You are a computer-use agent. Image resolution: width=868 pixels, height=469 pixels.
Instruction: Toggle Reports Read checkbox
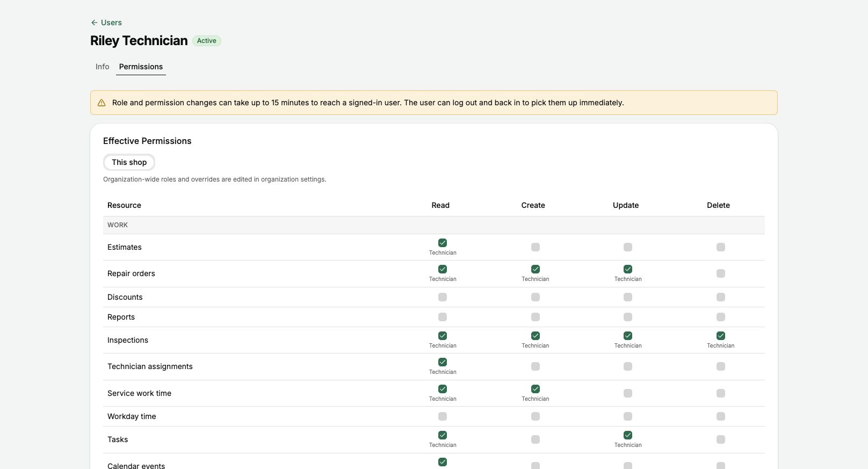443,317
